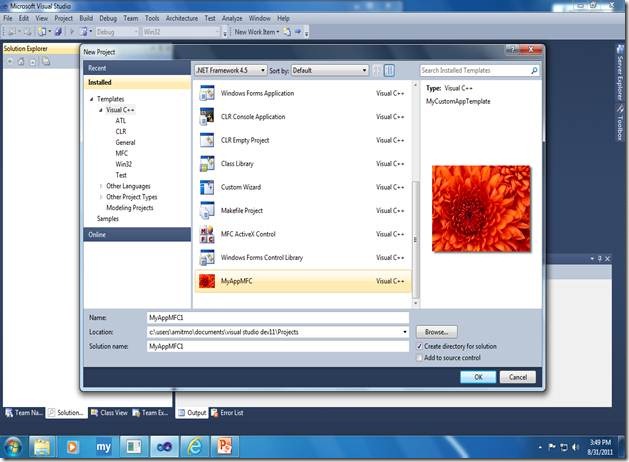Screen dimensions: 629x462
Task: Click the Home icon in Solution Explorer
Action: tap(21, 61)
